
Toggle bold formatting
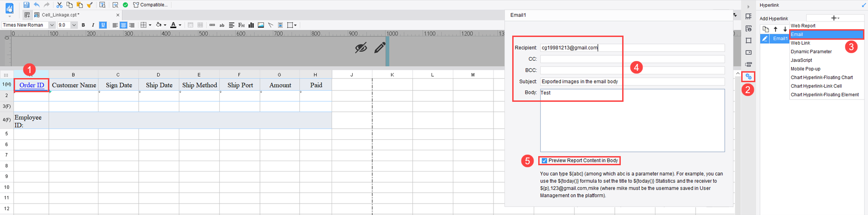coord(83,25)
